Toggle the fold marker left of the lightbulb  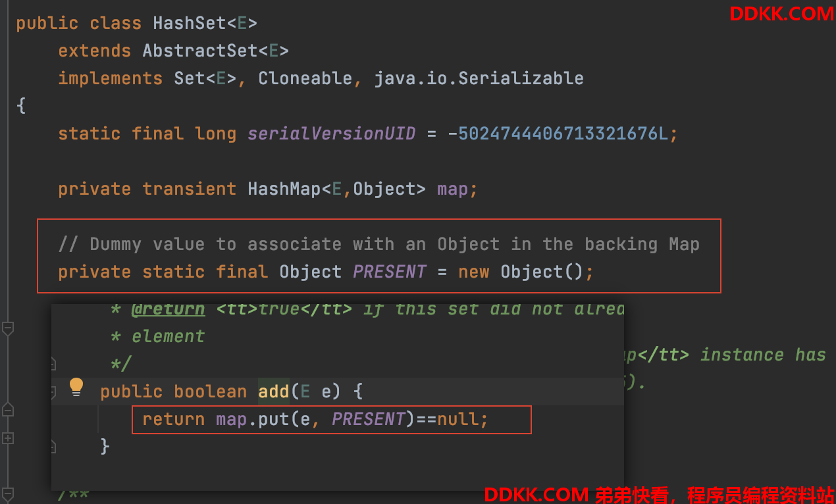[53, 392]
